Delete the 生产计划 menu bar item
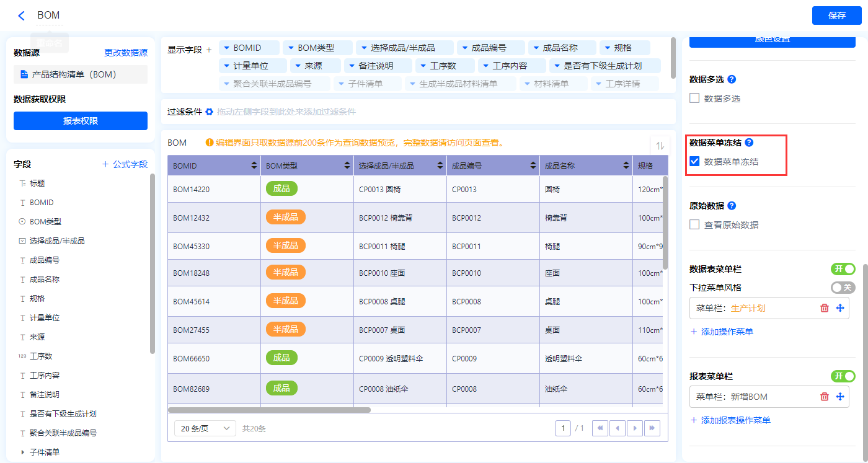This screenshot has height=463, width=868. 824,308
